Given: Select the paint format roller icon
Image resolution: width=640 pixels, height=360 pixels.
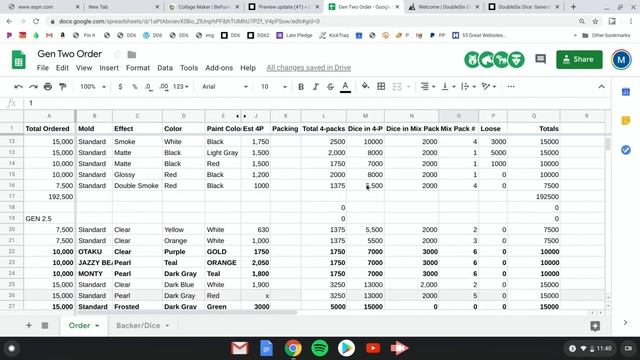Looking at the screenshot, I should click(62, 87).
